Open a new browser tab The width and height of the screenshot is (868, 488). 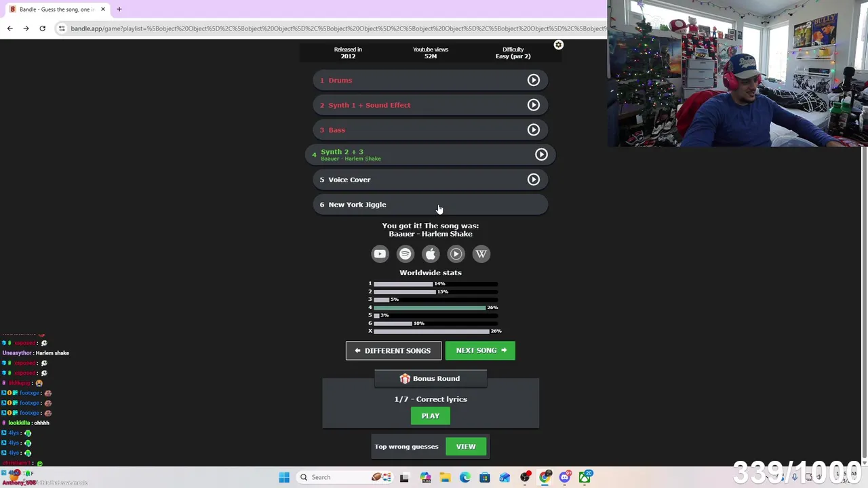click(x=119, y=9)
